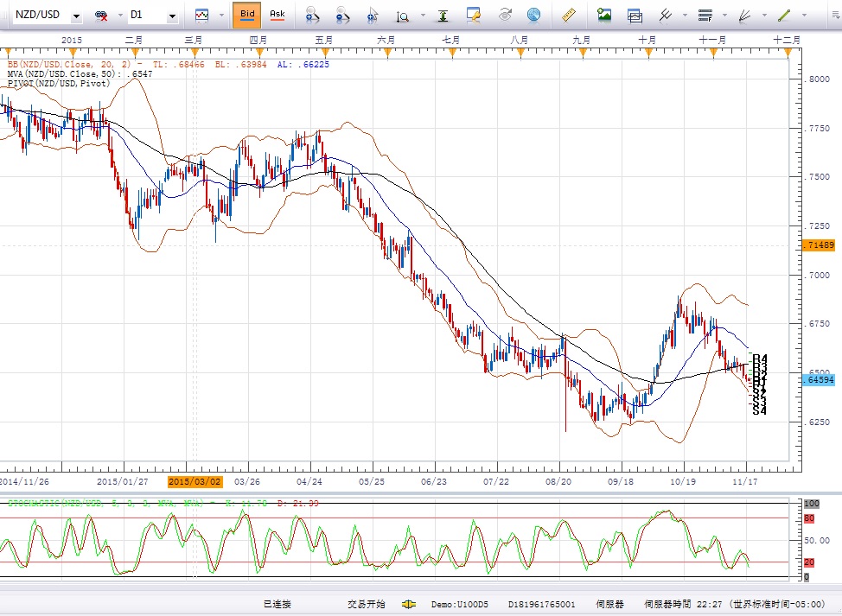Toggle the Ask price display
This screenshot has width=842, height=616.
point(277,15)
